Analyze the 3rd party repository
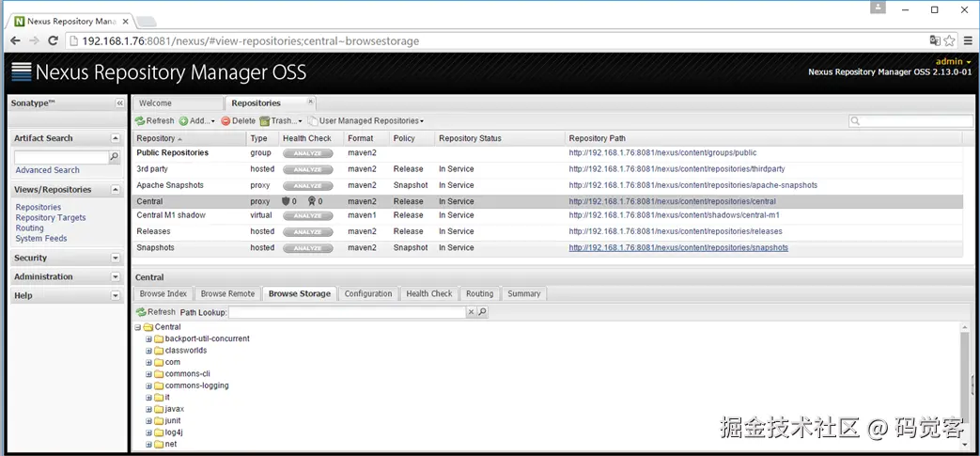Screen dimensions: 980x456 tap(307, 169)
